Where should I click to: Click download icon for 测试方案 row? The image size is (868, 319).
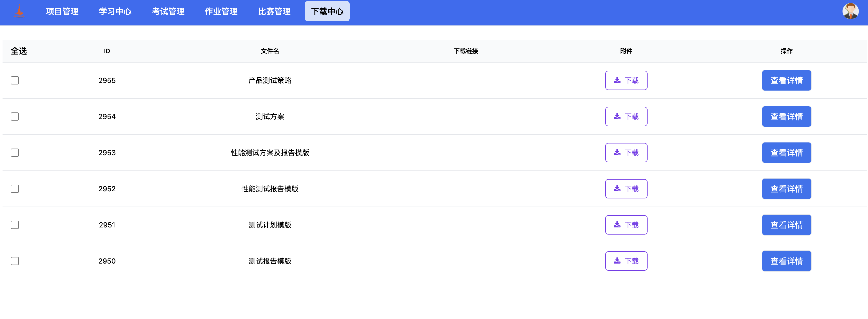617,117
